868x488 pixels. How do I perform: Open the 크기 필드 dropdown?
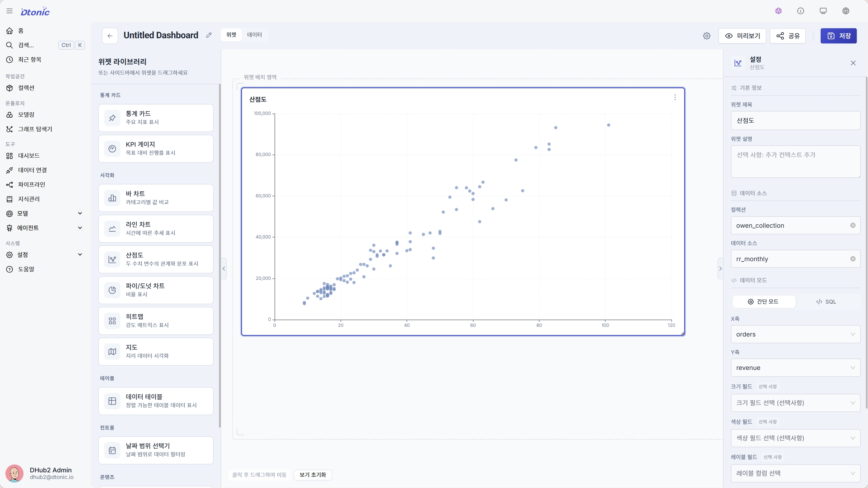point(795,403)
